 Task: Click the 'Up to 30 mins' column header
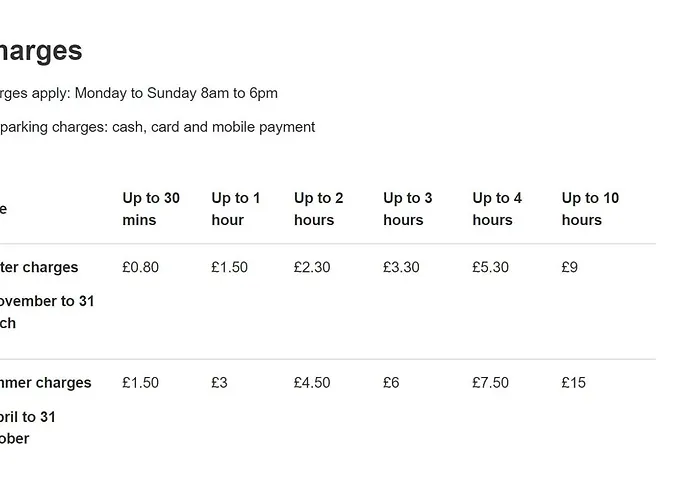click(151, 209)
